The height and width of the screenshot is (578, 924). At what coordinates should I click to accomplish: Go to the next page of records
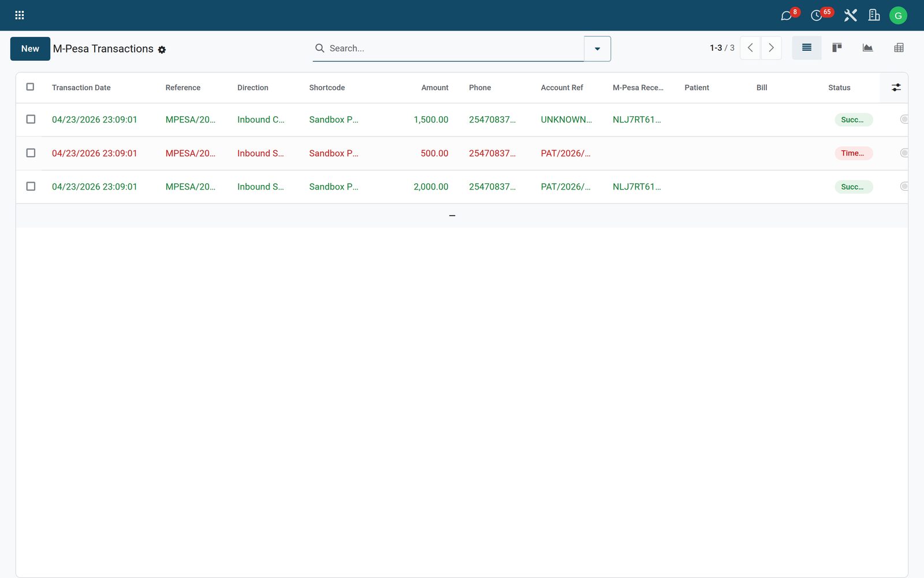(771, 48)
